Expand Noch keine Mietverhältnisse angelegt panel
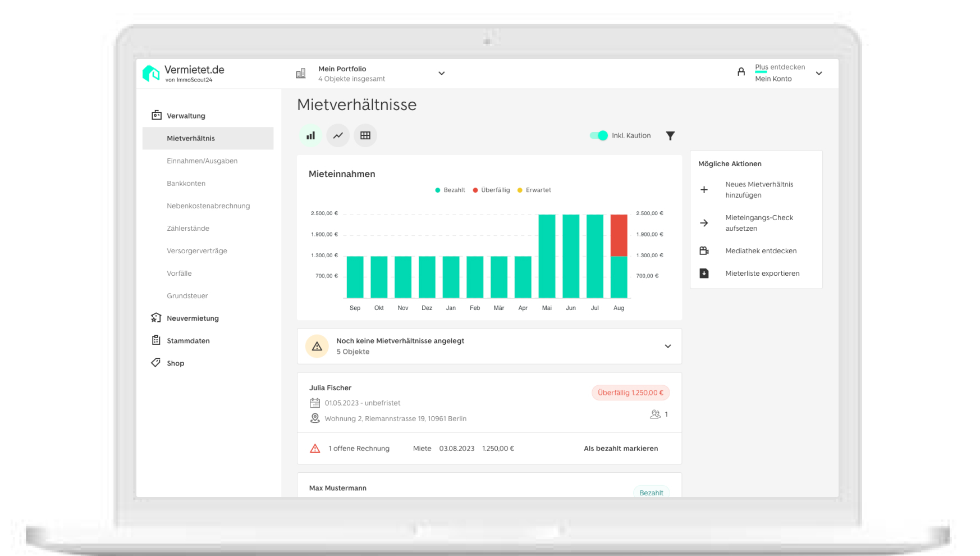Screen dimensions: 980x556 (667, 346)
